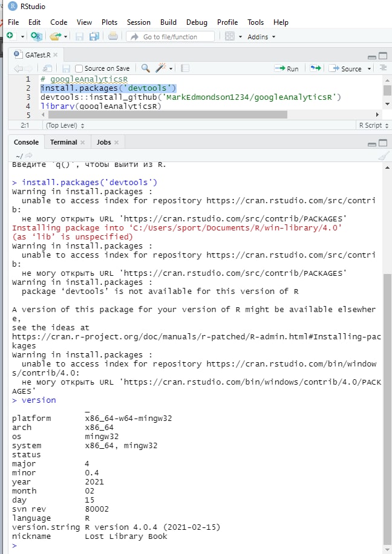Click the Clear Console broom icon
Image resolution: width=392 pixels, height=554 pixels.
coord(383,156)
